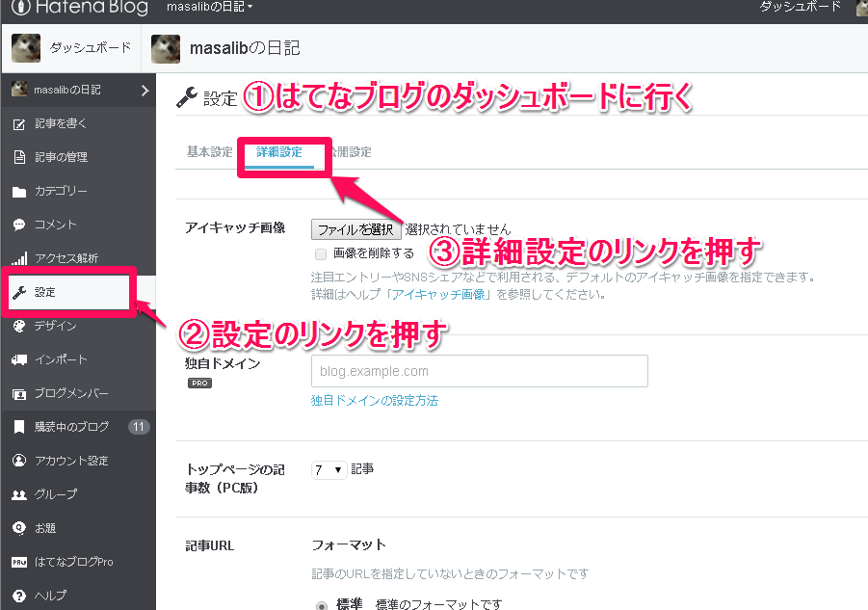Open the 独自ドメインの設定方法 link
The width and height of the screenshot is (868, 610).
click(x=374, y=401)
